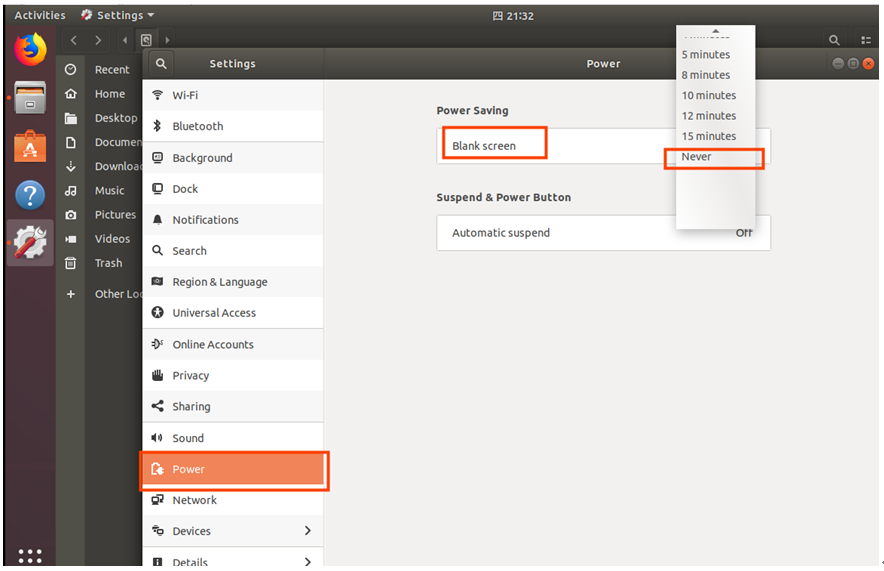Switch to the Privacy settings panel
The height and width of the screenshot is (571, 884).
click(x=191, y=376)
